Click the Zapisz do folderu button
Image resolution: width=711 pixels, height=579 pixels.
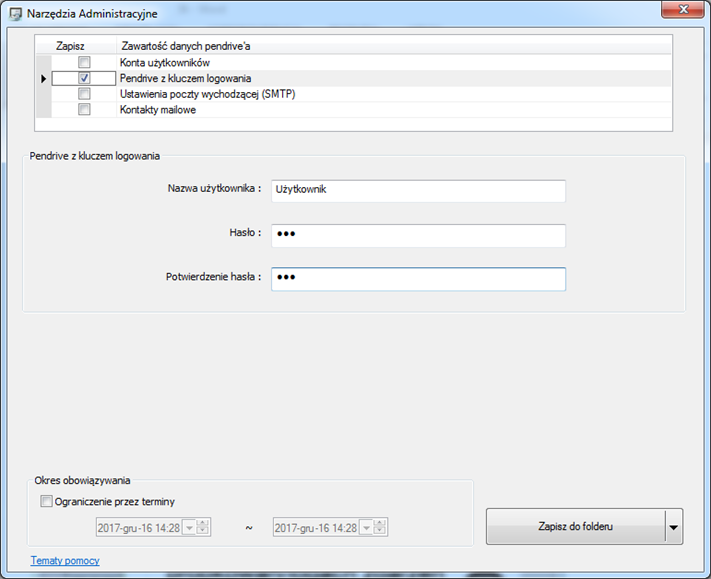575,526
